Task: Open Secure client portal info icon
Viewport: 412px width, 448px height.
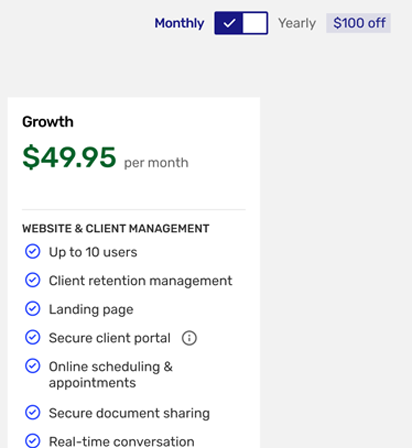Action: 189,338
